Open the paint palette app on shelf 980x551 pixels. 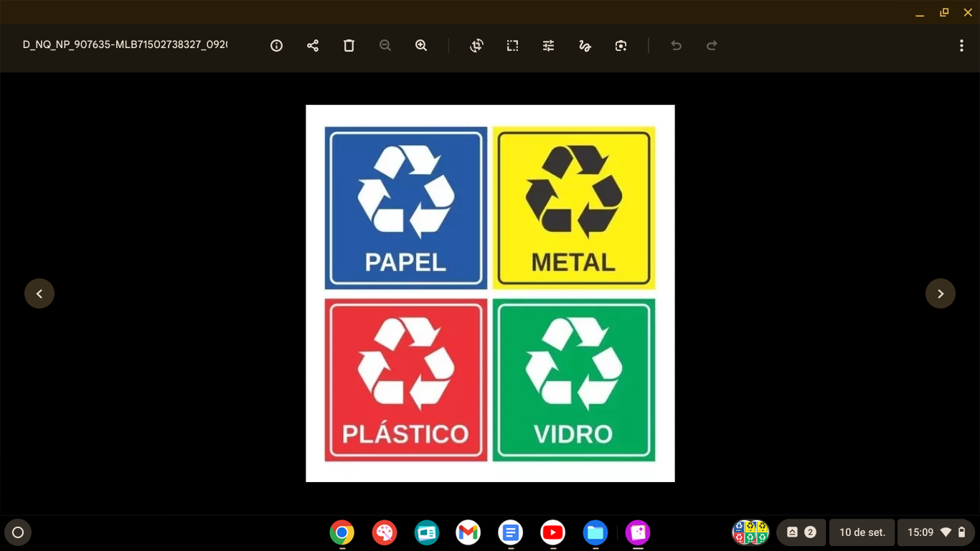(385, 532)
